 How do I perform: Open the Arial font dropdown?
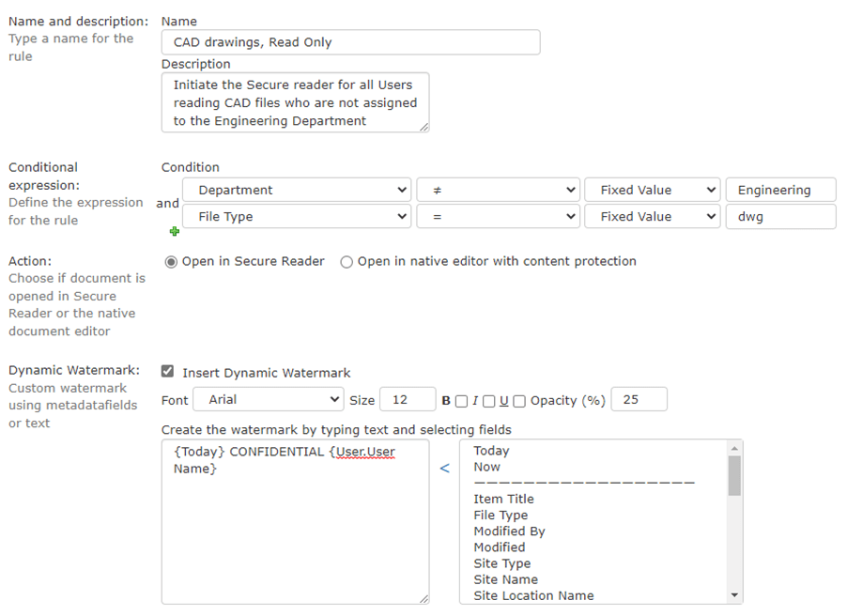(269, 400)
